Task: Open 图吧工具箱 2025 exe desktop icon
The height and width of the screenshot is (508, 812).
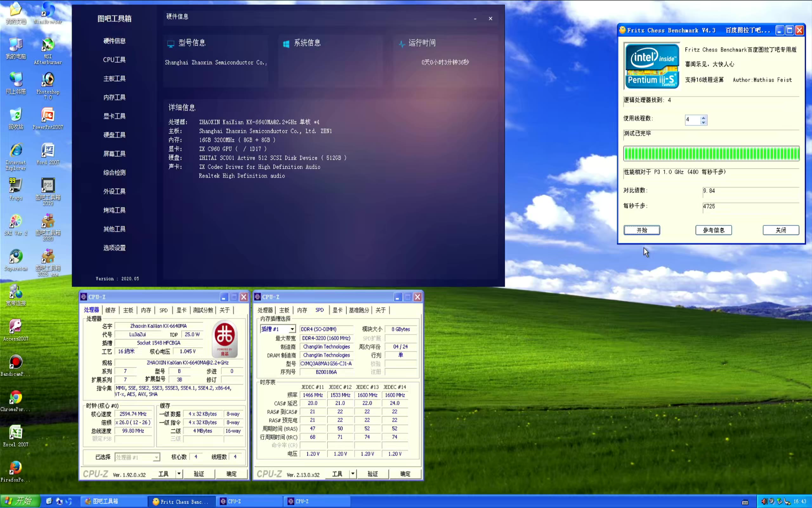Action: (x=48, y=263)
